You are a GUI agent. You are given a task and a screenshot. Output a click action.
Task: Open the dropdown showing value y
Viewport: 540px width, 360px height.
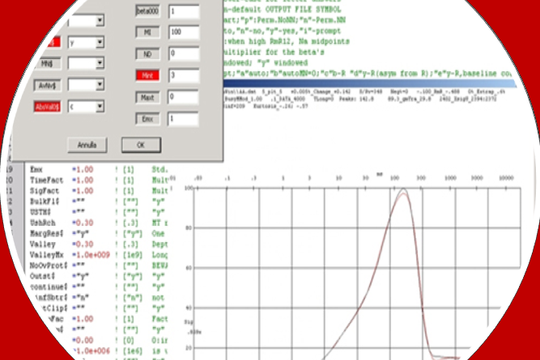coord(100,42)
